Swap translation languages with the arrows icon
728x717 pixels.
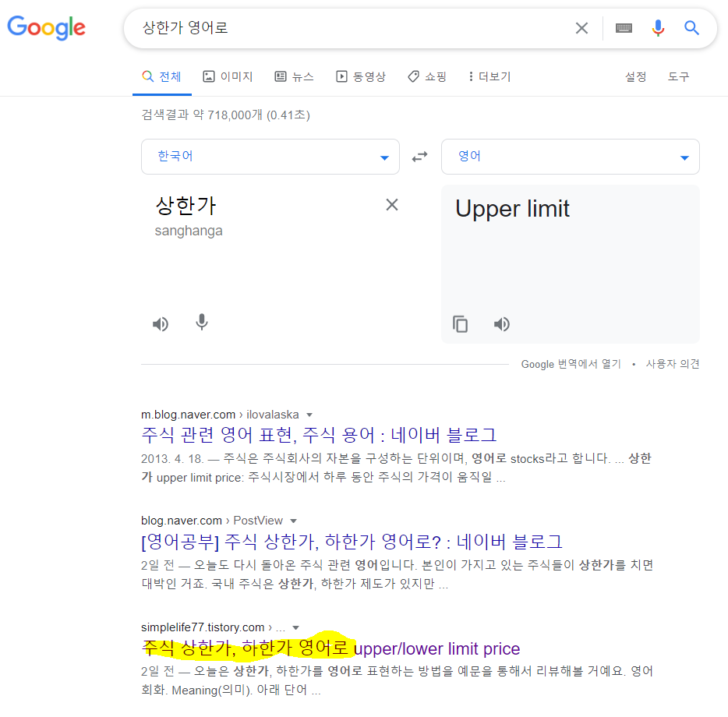[x=419, y=157]
